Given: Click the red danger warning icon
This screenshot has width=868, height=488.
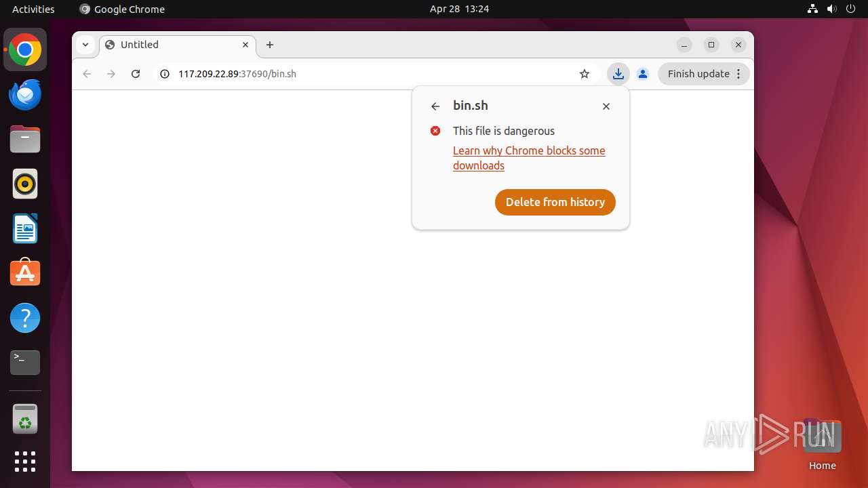Looking at the screenshot, I should point(435,131).
